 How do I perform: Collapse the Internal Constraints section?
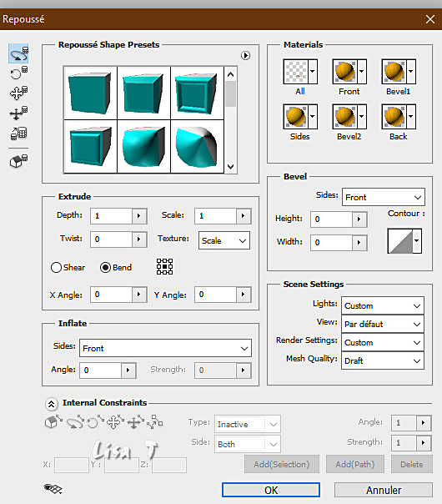[x=52, y=404]
